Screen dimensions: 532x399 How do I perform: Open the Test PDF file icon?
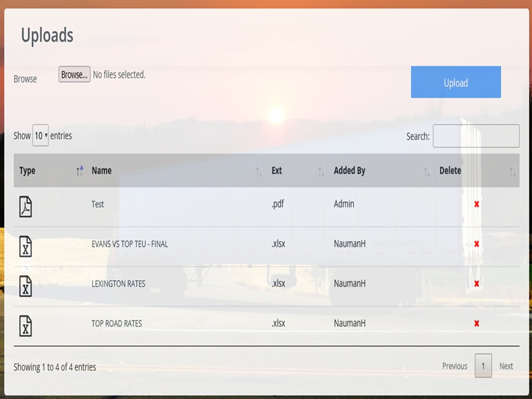[x=26, y=206]
